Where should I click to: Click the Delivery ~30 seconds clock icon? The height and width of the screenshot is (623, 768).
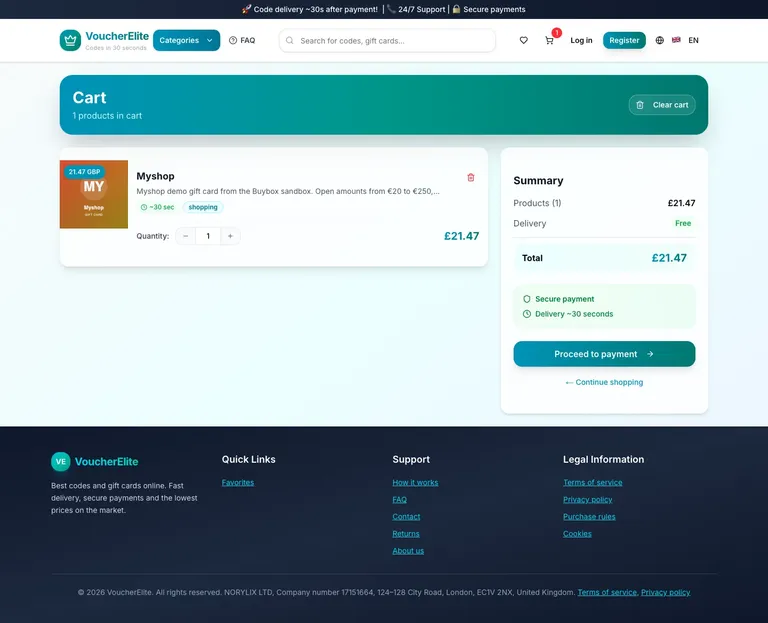(527, 314)
